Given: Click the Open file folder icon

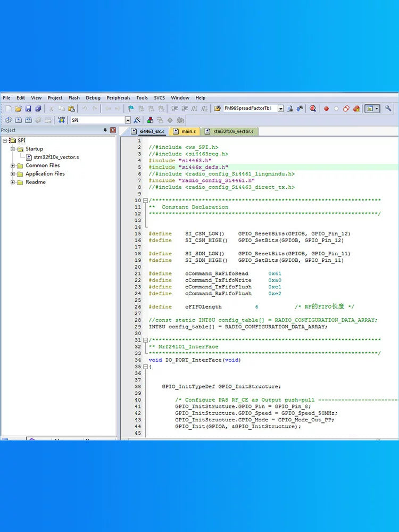Looking at the screenshot, I should [18, 109].
